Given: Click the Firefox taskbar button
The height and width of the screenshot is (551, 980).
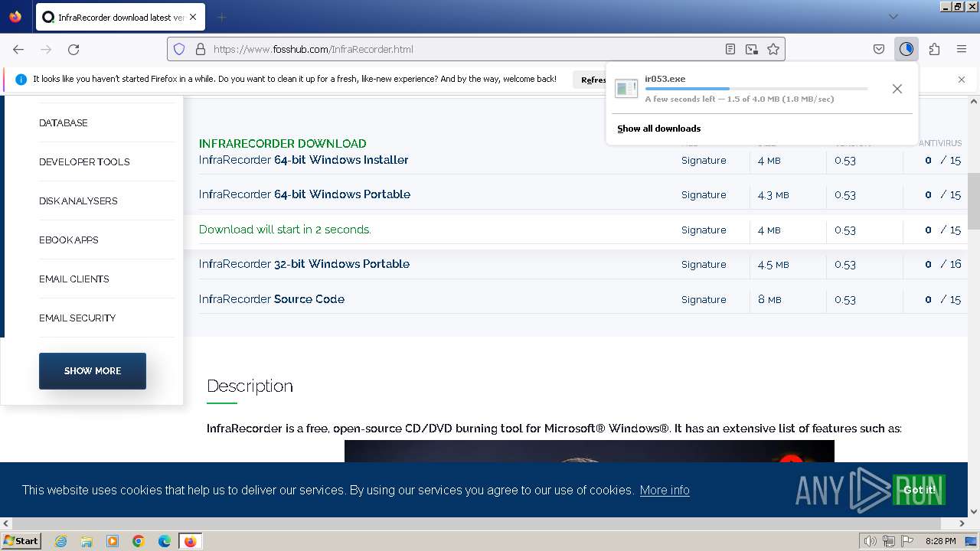Looking at the screenshot, I should pos(190,541).
